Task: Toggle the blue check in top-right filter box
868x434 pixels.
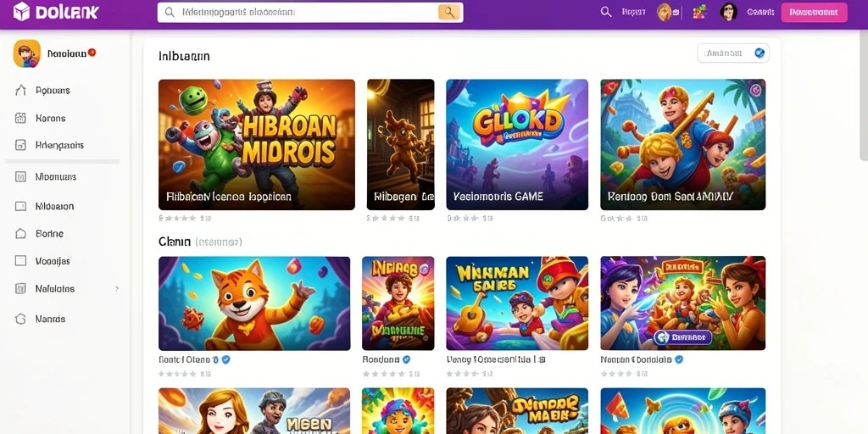Action: coord(759,53)
